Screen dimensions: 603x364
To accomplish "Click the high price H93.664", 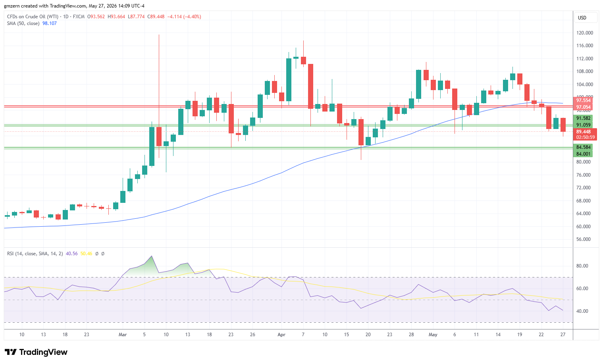I will coord(116,17).
